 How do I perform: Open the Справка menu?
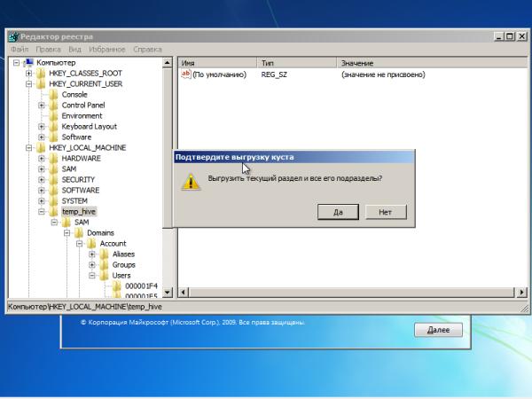coord(147,50)
